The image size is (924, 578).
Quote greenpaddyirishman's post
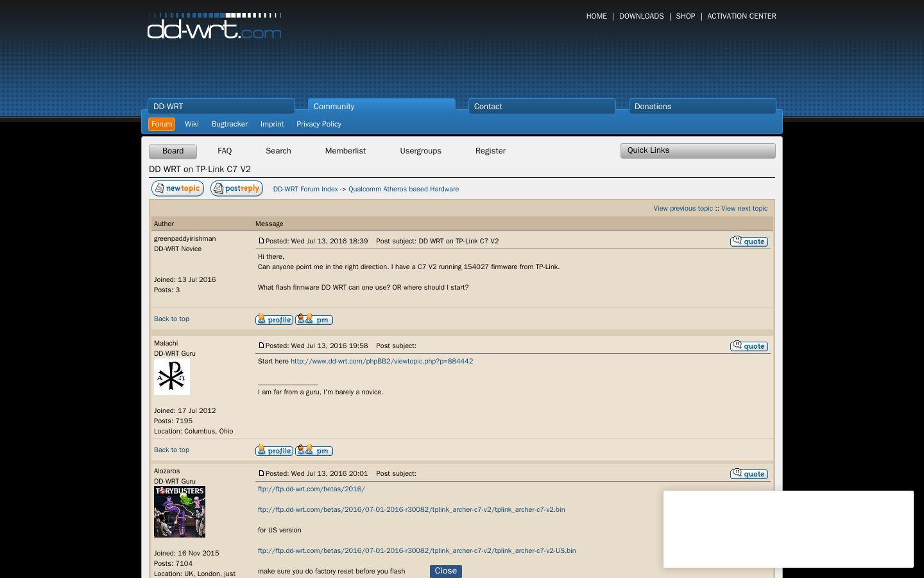pyautogui.click(x=749, y=241)
